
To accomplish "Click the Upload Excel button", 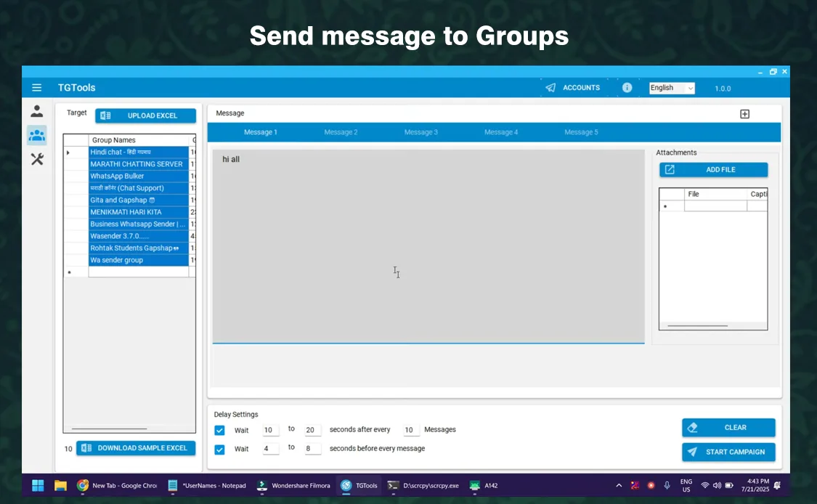I will (146, 115).
